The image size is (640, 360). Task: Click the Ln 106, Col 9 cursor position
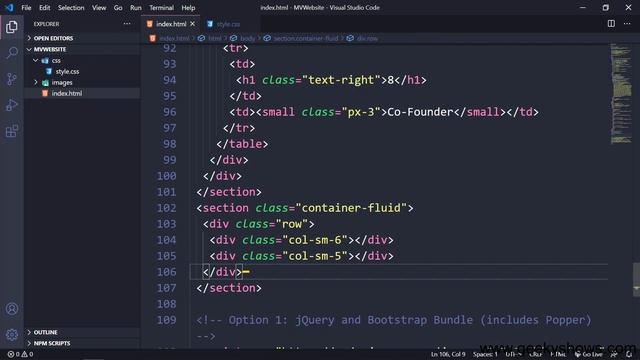tap(448, 354)
